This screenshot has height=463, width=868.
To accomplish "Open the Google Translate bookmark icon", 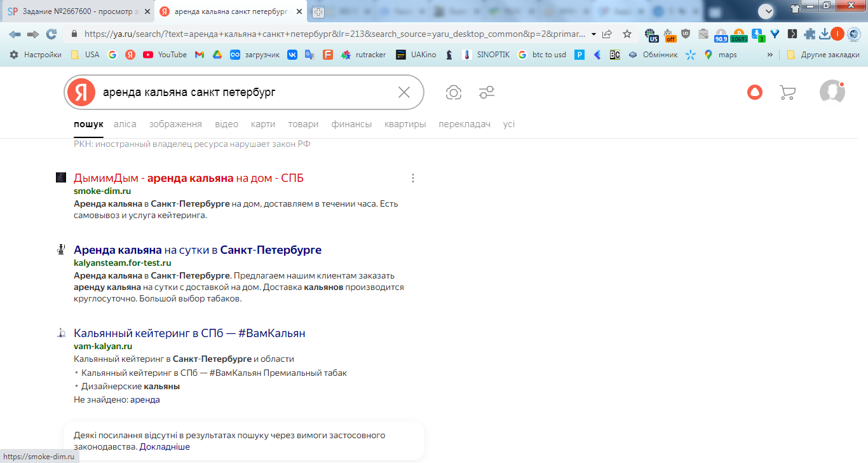I will [x=310, y=55].
